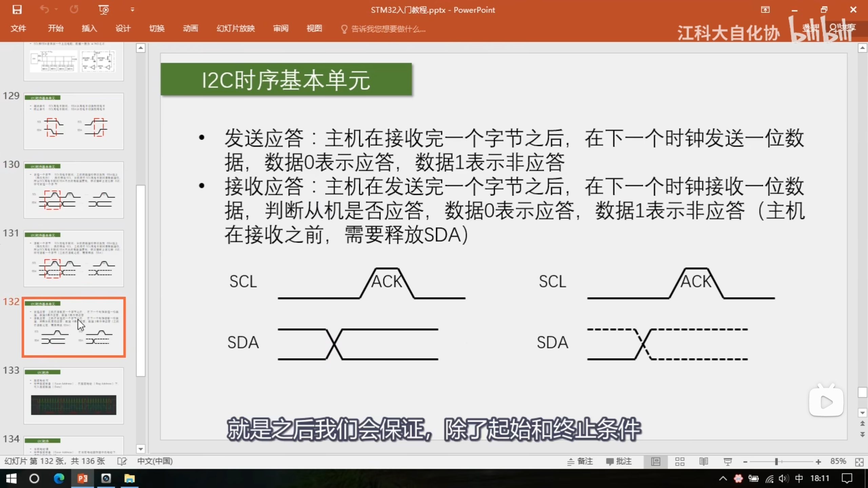Open the 幻灯片放映 ribbon tab
The image size is (868, 488).
coord(236,28)
